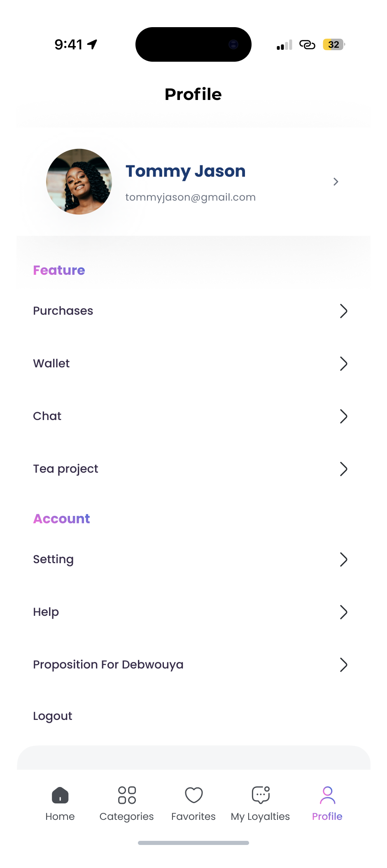The image size is (387, 868).
Task: Tap the email tommyjason@gmail.com
Action: (190, 197)
